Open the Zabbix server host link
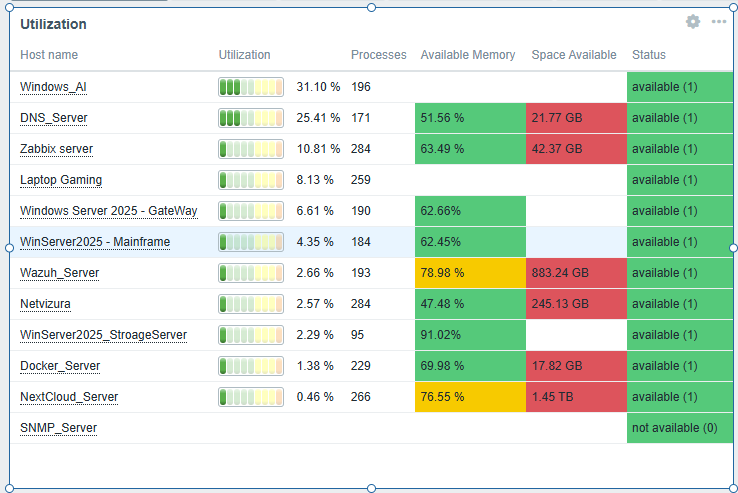This screenshot has height=493, width=738. pyautogui.click(x=57, y=149)
